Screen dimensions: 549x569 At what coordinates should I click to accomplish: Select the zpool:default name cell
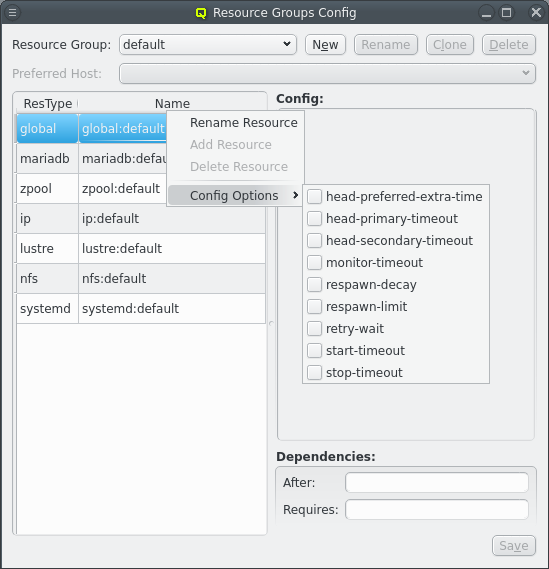tap(123, 189)
